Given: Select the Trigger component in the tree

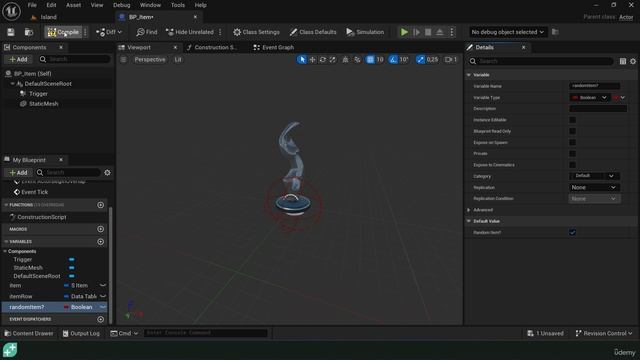Looking at the screenshot, I should click(38, 93).
